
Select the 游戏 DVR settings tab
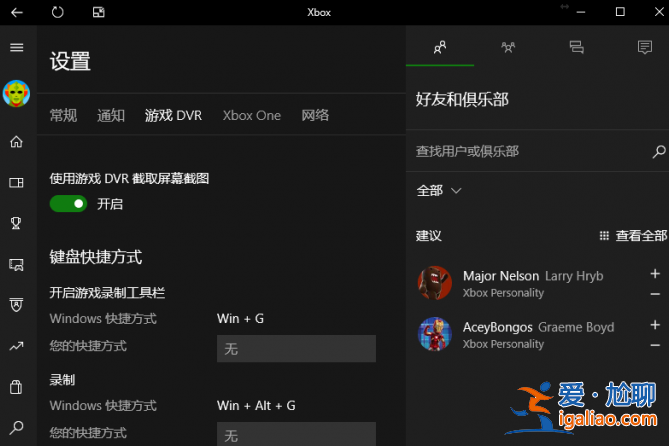(173, 115)
